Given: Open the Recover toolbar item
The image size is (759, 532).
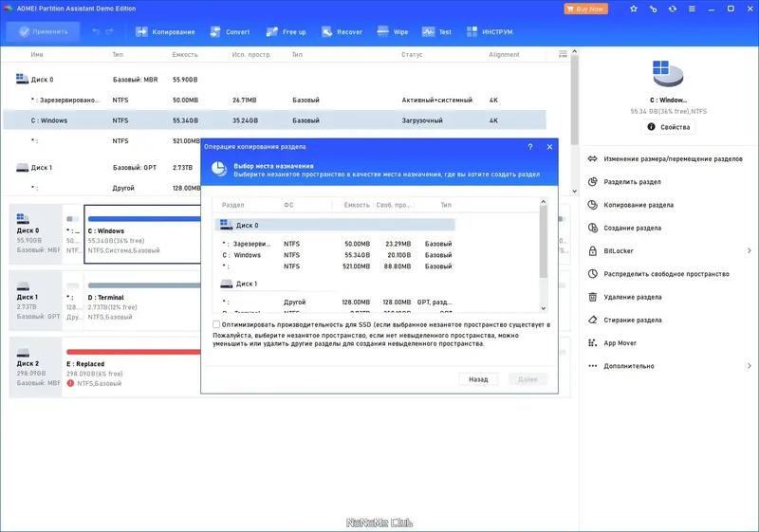Looking at the screenshot, I should pyautogui.click(x=342, y=32).
